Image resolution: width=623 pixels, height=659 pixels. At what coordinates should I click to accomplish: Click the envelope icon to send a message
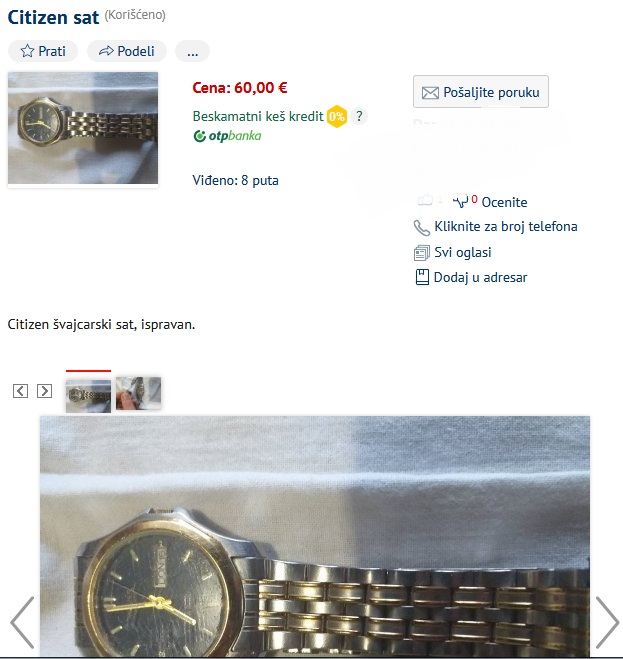point(430,92)
